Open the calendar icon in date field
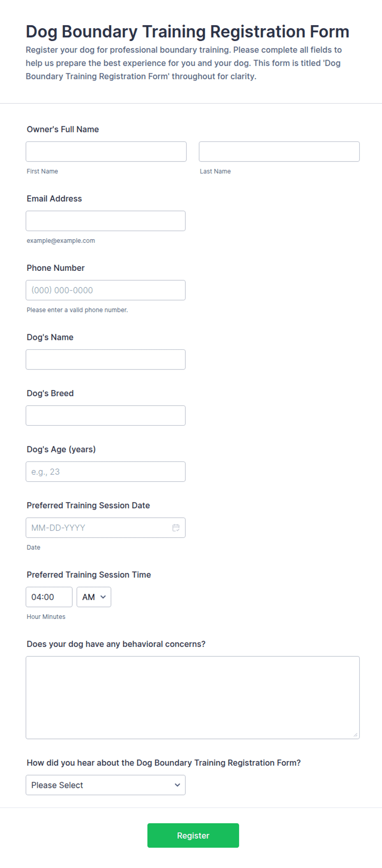 (176, 528)
